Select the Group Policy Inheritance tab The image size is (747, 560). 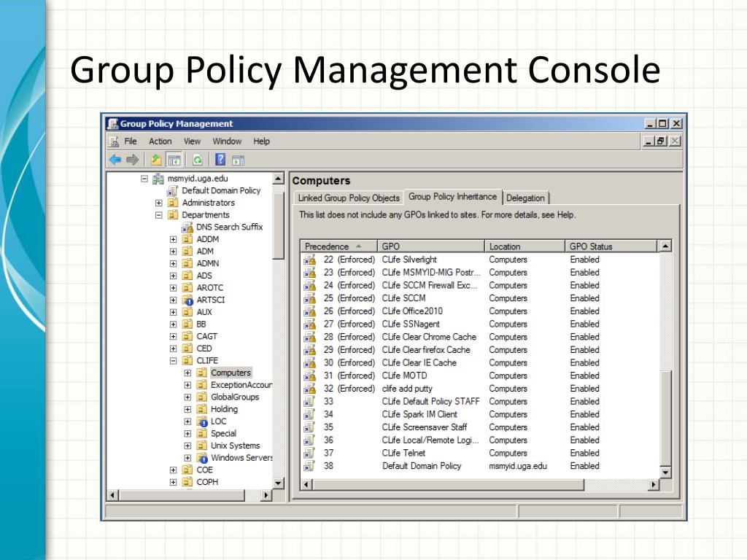[x=452, y=197]
